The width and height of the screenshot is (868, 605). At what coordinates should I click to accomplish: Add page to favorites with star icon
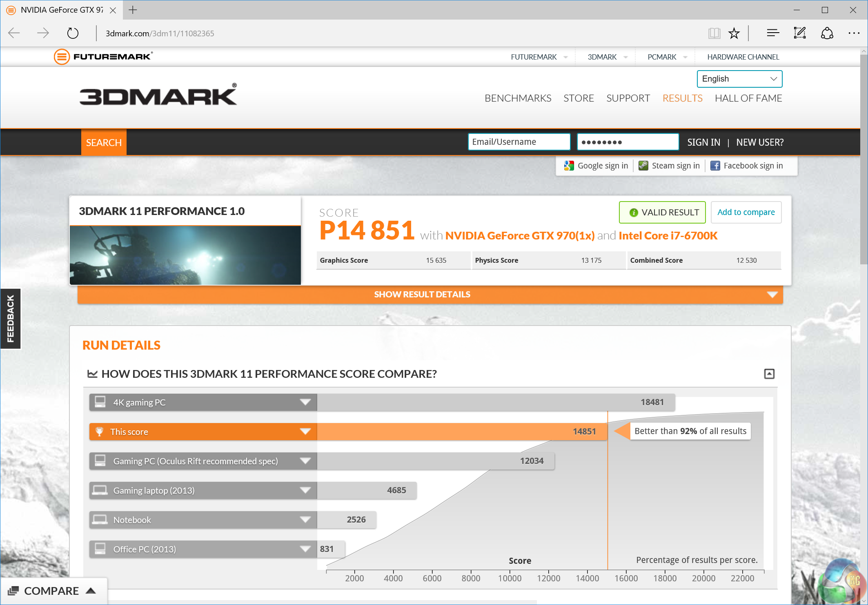coord(734,33)
